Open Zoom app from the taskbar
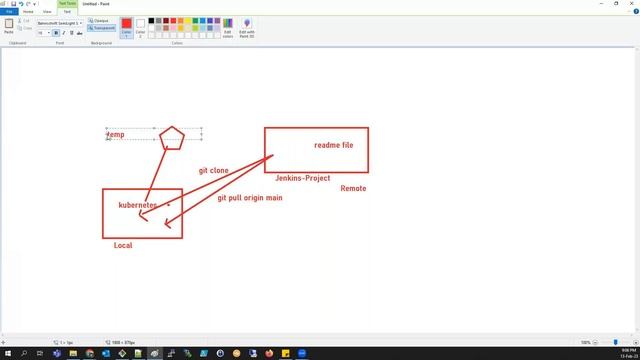Image resolution: width=640 pixels, height=360 pixels. point(302,353)
